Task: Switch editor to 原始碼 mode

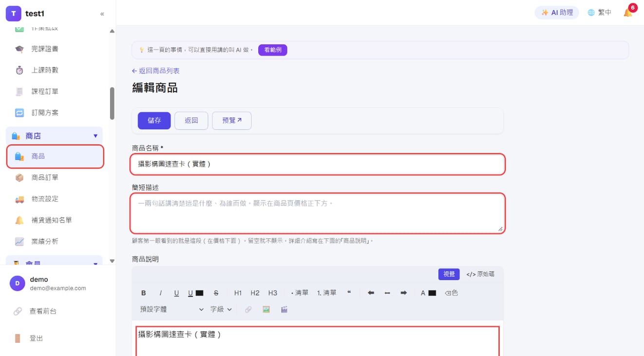Action: click(480, 275)
